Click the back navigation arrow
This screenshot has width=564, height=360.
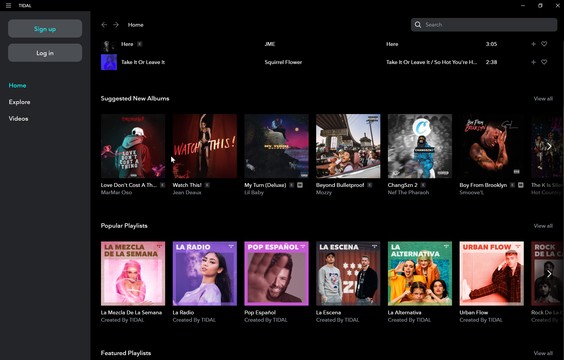coord(104,25)
